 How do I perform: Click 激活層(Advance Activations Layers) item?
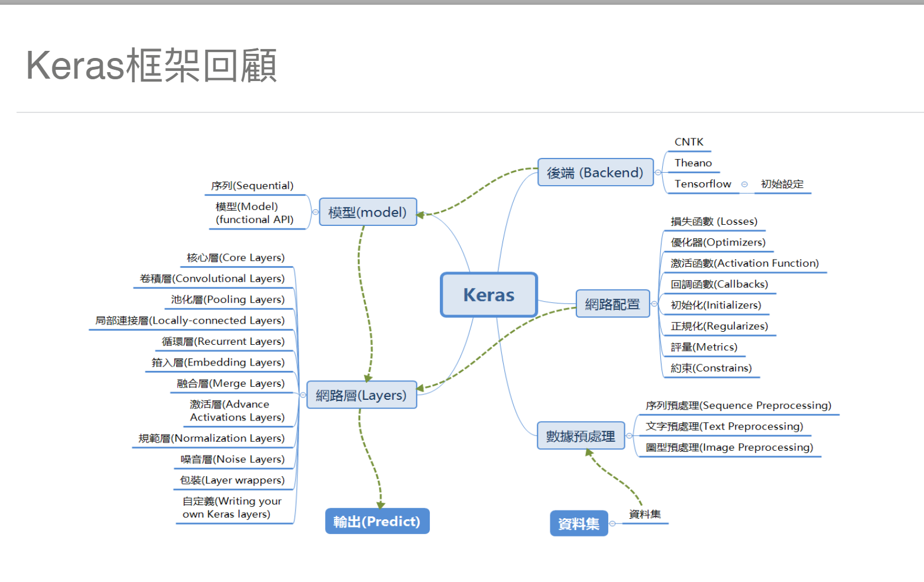tap(236, 410)
